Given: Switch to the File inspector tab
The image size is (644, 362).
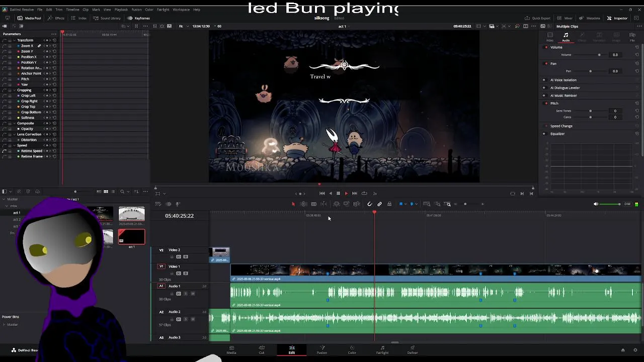Looking at the screenshot, I should (632, 37).
